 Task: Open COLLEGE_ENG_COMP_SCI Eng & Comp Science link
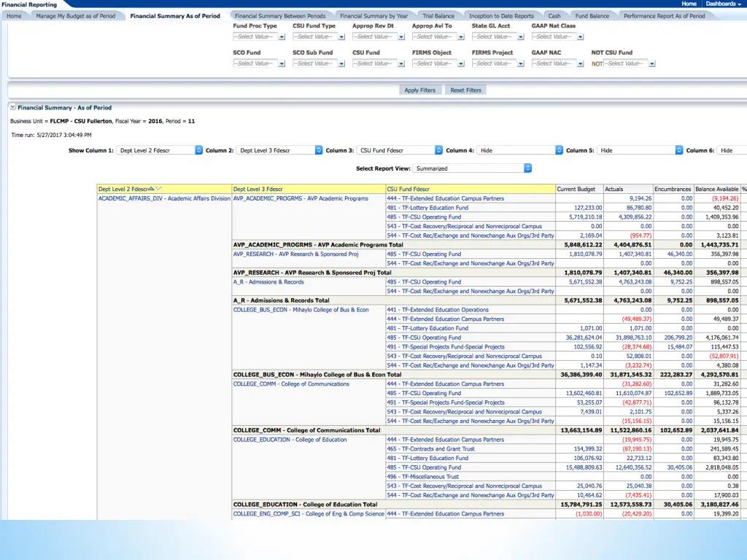(309, 514)
